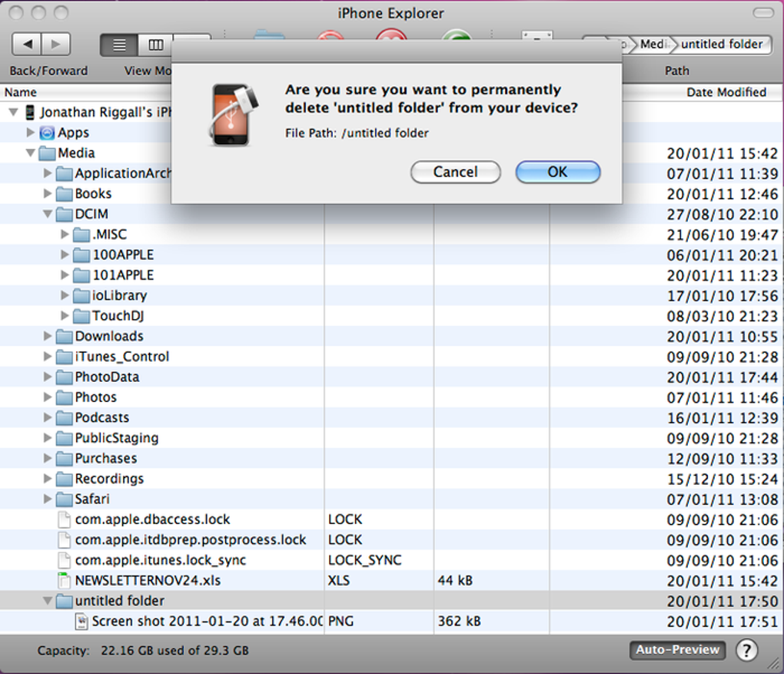
Task: Click the 44 kB size value
Action: point(454,580)
